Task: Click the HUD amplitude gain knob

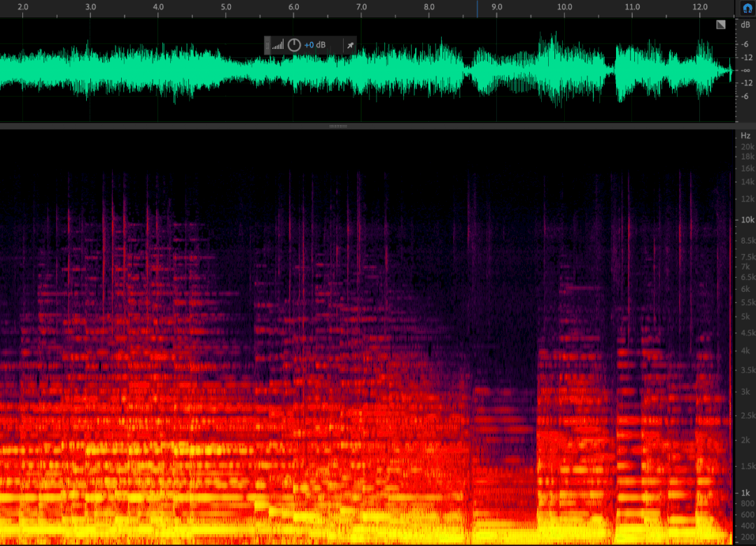Action: [x=294, y=45]
